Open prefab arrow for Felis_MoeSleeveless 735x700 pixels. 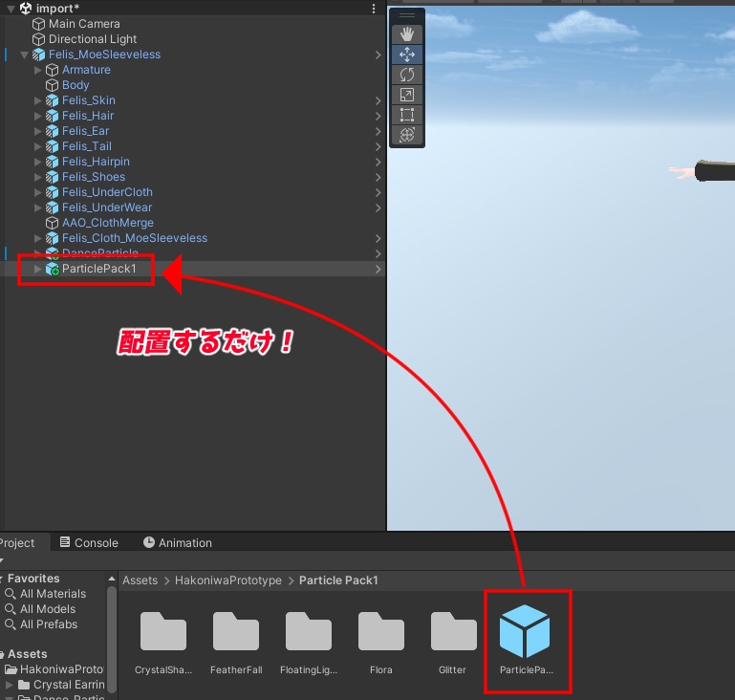click(378, 55)
